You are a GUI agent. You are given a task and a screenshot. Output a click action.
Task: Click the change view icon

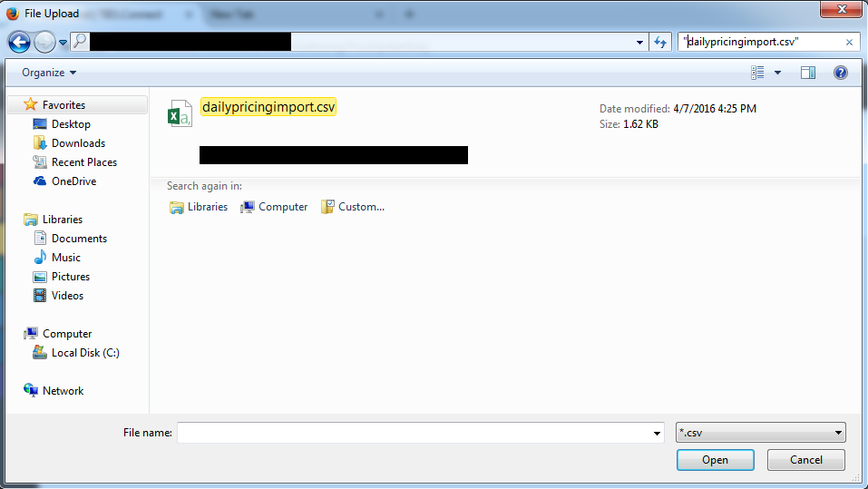pos(758,73)
